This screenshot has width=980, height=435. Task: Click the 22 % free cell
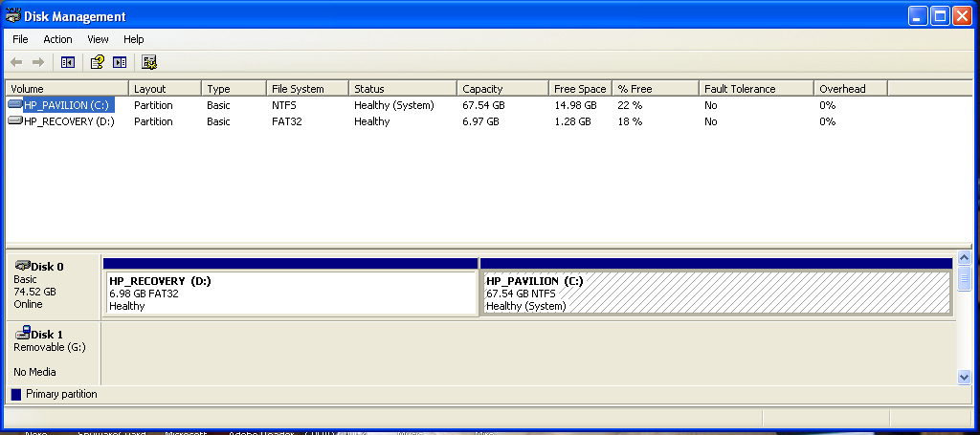click(630, 105)
